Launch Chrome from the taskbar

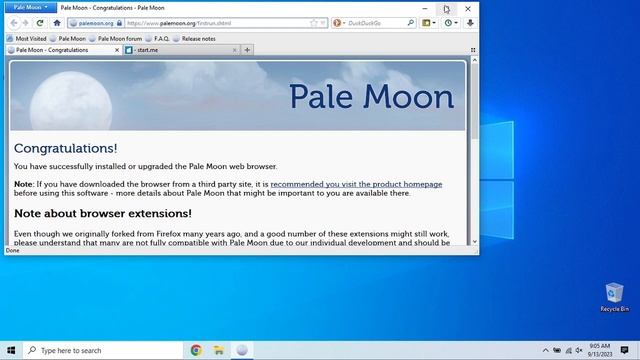[196, 350]
